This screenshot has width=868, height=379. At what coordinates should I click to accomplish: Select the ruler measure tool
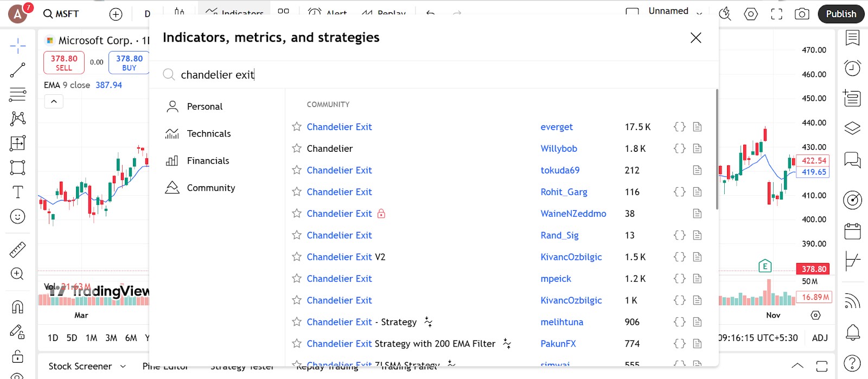17,249
